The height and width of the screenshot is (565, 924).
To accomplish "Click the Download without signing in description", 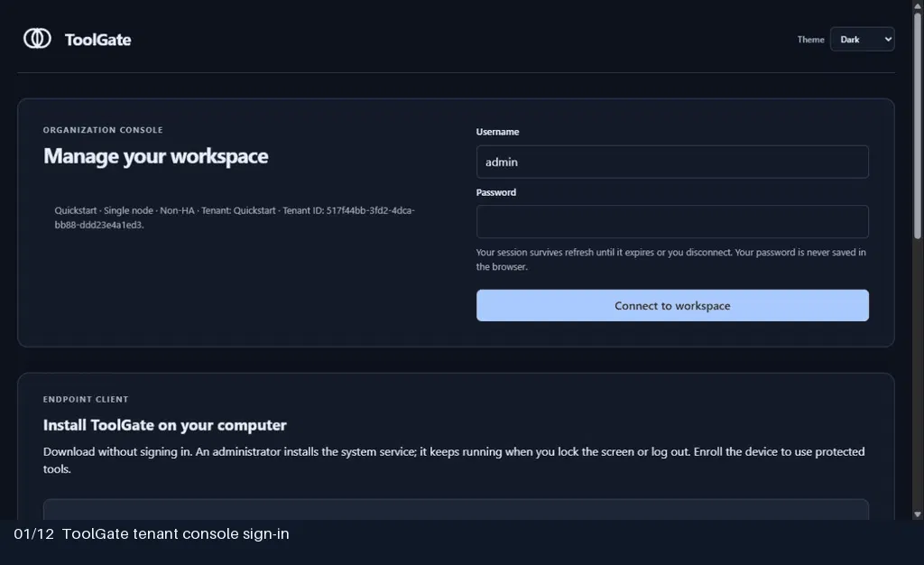I will [x=454, y=460].
